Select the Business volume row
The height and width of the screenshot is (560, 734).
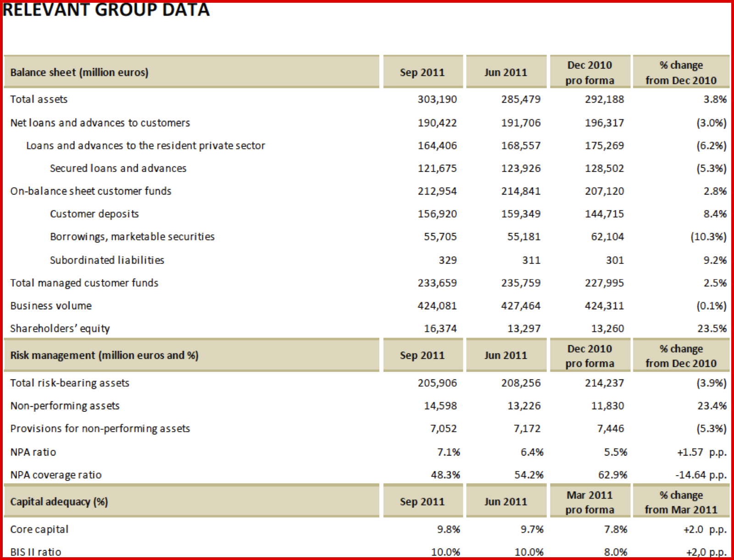click(x=51, y=305)
